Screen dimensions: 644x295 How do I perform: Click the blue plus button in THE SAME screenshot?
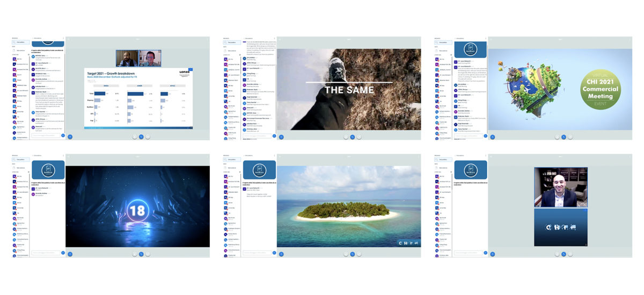pyautogui.click(x=281, y=137)
